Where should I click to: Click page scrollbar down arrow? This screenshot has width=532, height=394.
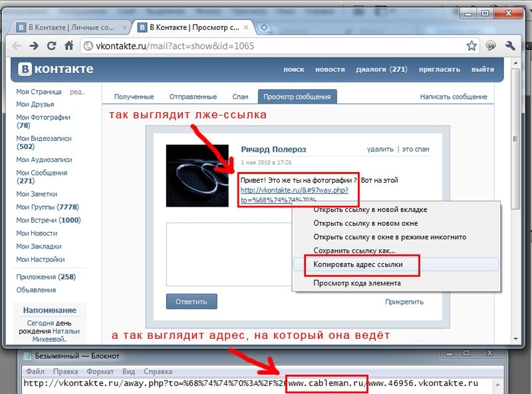point(516,338)
